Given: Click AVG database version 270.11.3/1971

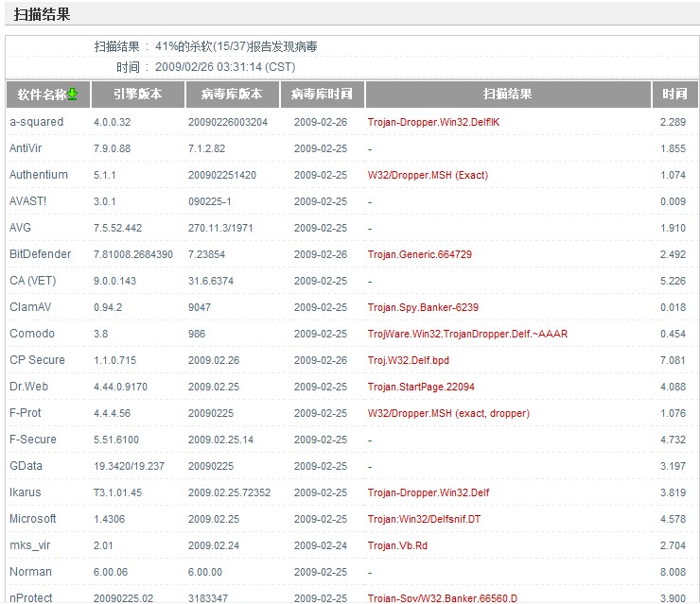Looking at the screenshot, I should [x=220, y=229].
